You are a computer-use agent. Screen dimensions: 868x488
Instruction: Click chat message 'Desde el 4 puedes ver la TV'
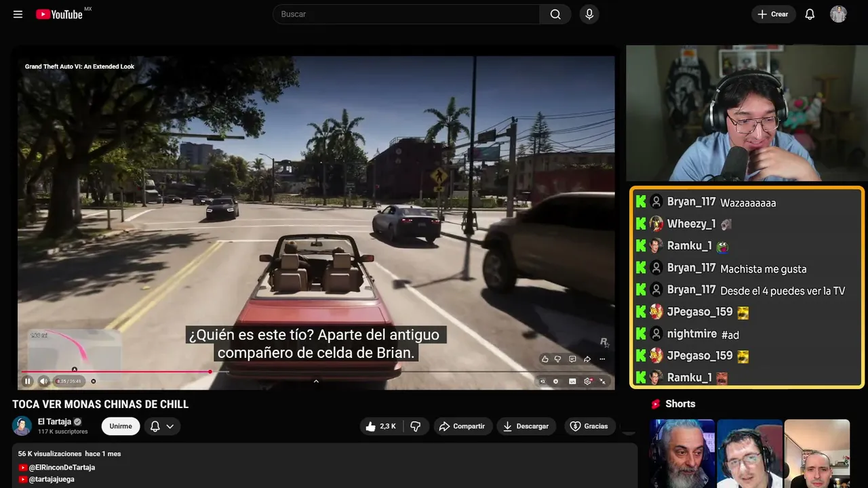pos(783,291)
